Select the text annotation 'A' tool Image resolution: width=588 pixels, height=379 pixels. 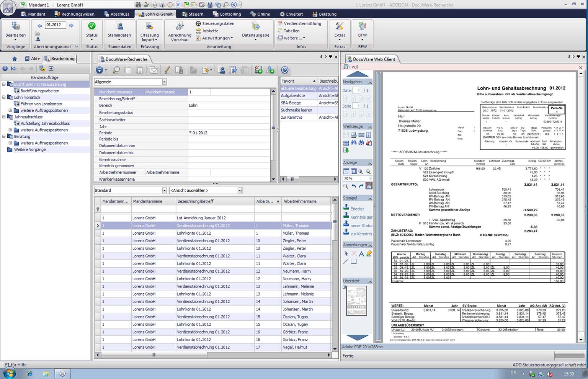point(361,254)
